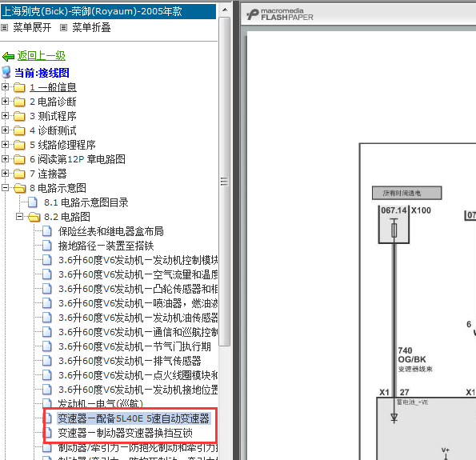Expand the 6 阅读第12P 章电路图 node
Image resolution: width=476 pixels, height=460 pixels.
coord(5,158)
